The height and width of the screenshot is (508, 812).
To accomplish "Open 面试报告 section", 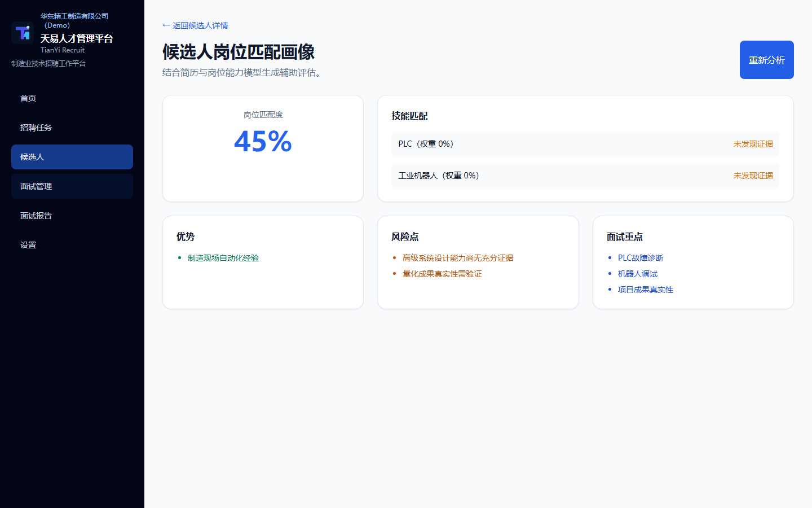I will 72,216.
